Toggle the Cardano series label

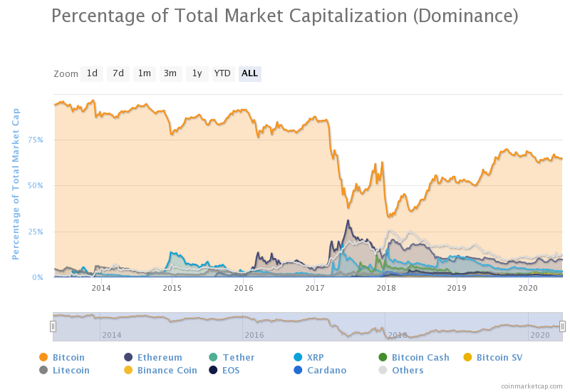click(x=327, y=370)
